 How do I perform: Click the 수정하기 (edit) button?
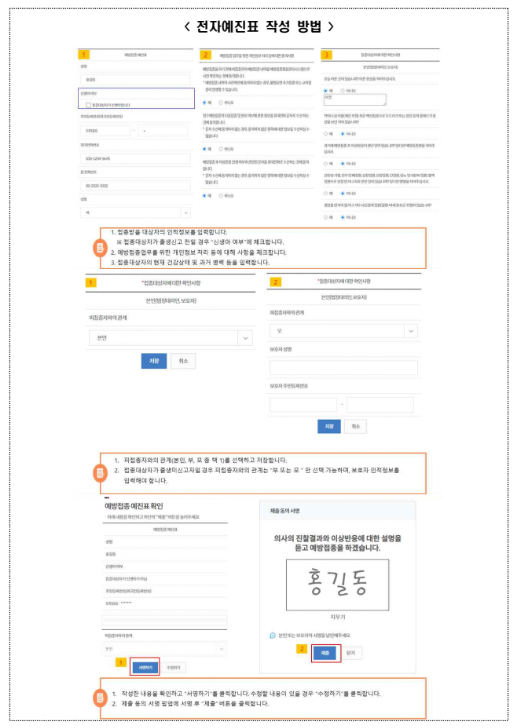tap(174, 667)
